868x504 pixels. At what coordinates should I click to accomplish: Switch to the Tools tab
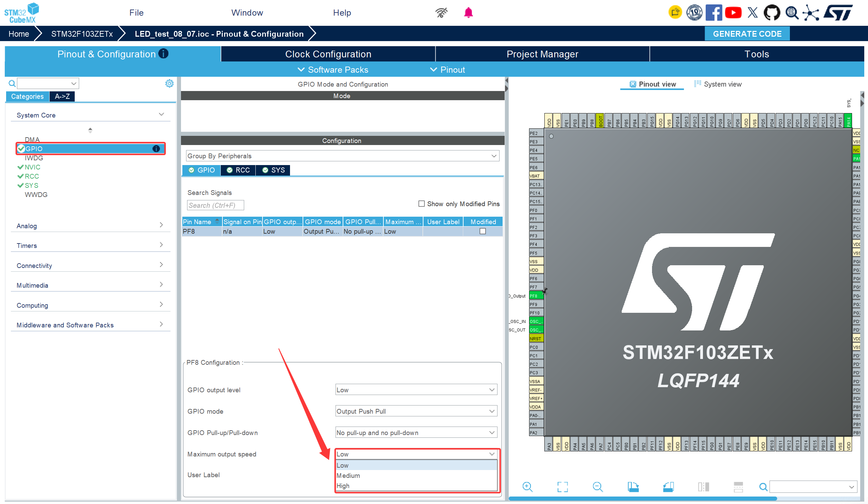[x=756, y=54]
